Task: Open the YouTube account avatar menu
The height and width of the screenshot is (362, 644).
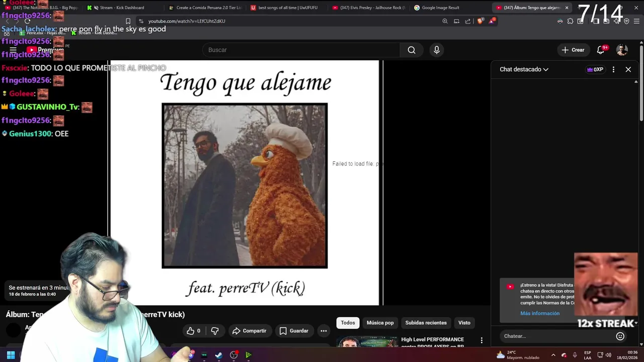Action: pyautogui.click(x=622, y=50)
